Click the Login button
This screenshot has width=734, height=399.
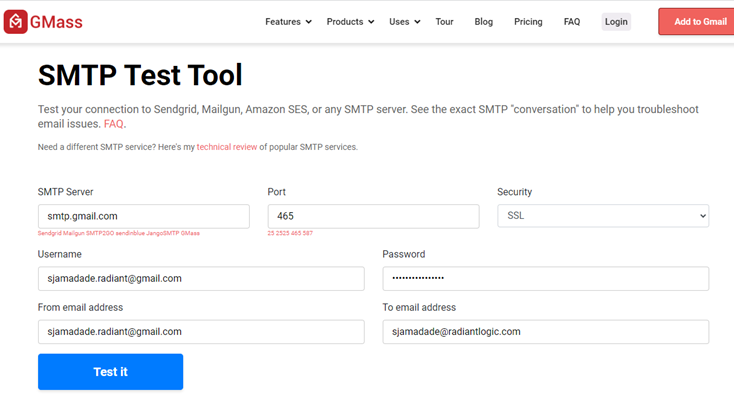pyautogui.click(x=616, y=22)
